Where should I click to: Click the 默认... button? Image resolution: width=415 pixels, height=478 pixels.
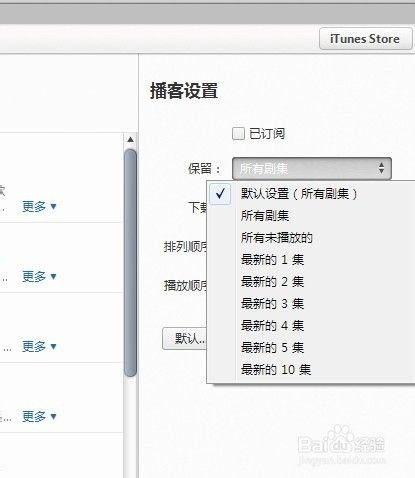(x=185, y=339)
